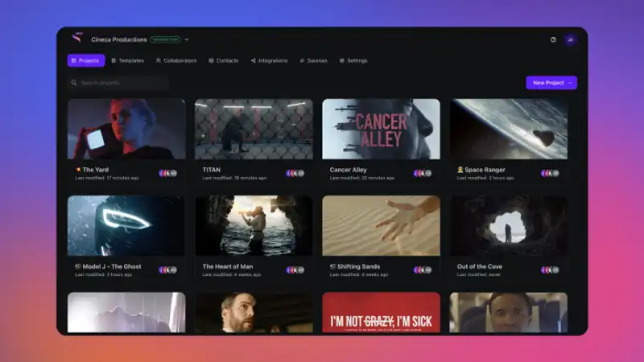Click The Heart of Man title
The height and width of the screenshot is (362, 644).
(228, 266)
